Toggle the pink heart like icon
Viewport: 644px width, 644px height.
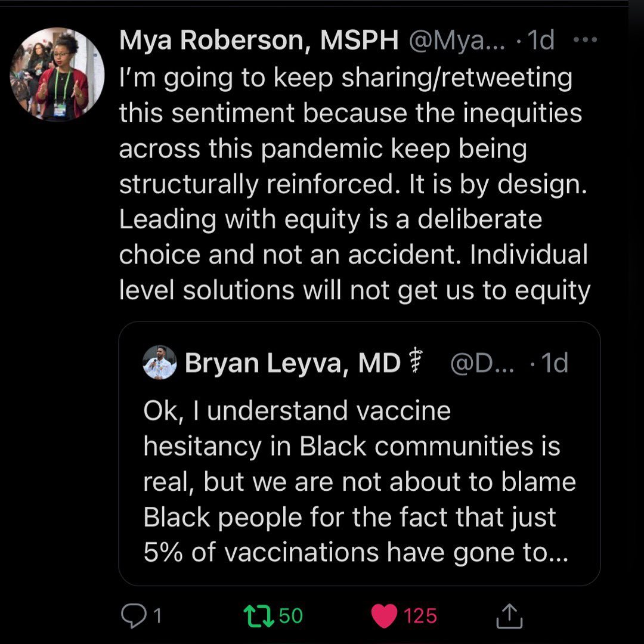pos(384,615)
